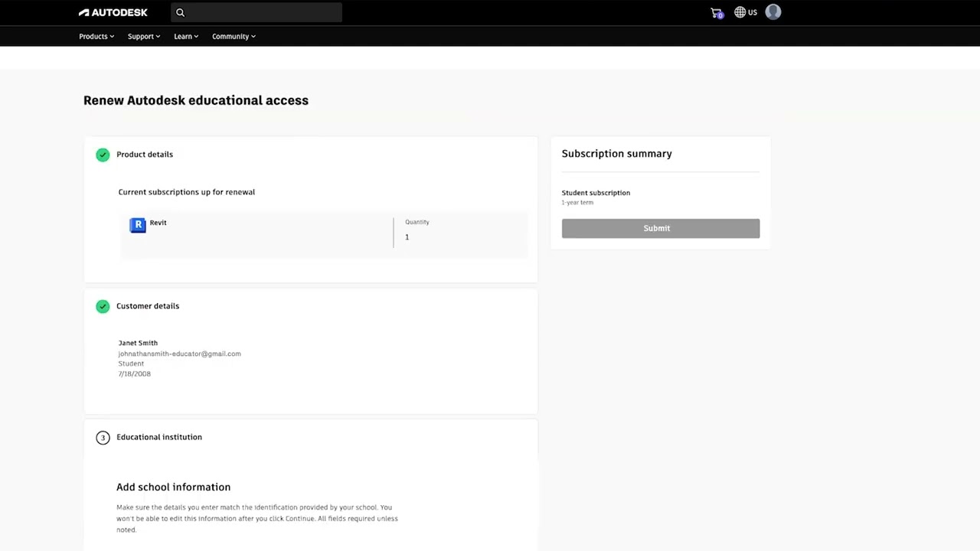The width and height of the screenshot is (980, 551).
Task: Click the step 3 circle icon
Action: pyautogui.click(x=103, y=438)
